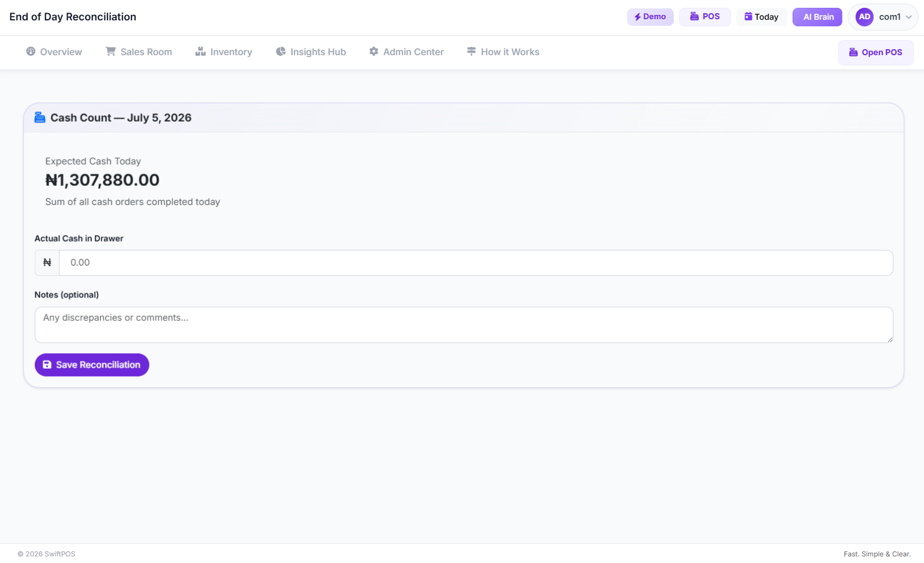Click the Overview globe icon
The image size is (924, 563).
click(31, 52)
